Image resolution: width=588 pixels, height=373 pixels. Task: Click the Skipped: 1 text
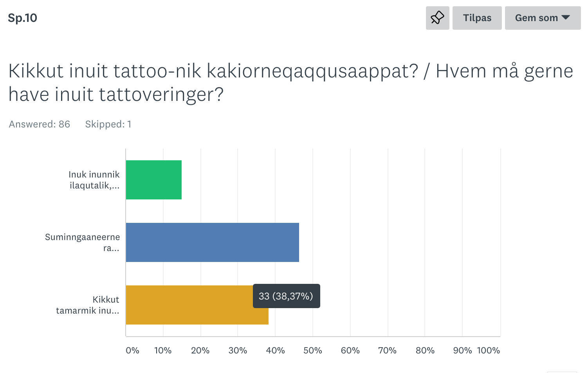tap(108, 124)
